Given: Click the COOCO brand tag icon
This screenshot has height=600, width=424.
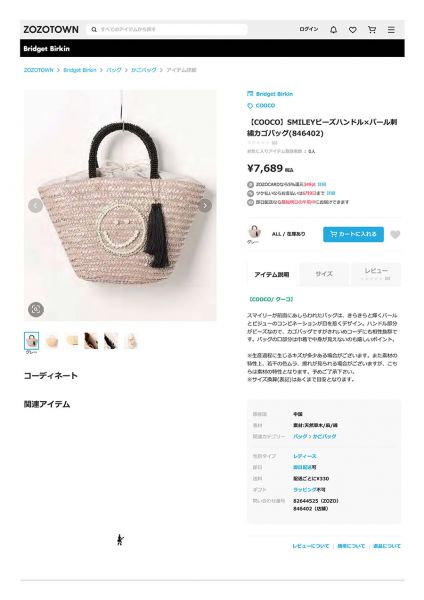Looking at the screenshot, I should pos(250,105).
